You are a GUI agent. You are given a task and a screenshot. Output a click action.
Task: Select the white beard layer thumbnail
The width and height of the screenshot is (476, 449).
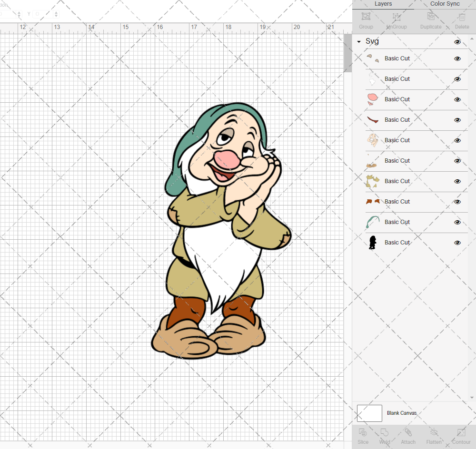point(372,79)
